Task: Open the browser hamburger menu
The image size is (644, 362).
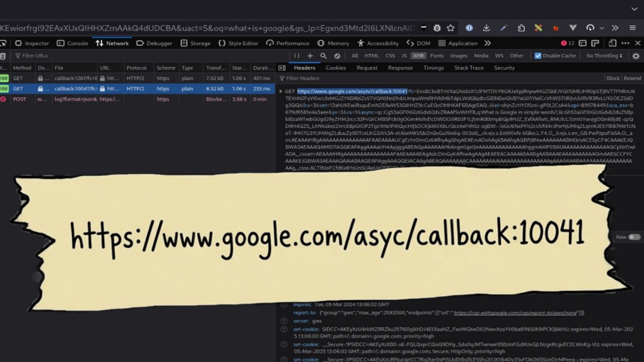Action: click(633, 28)
